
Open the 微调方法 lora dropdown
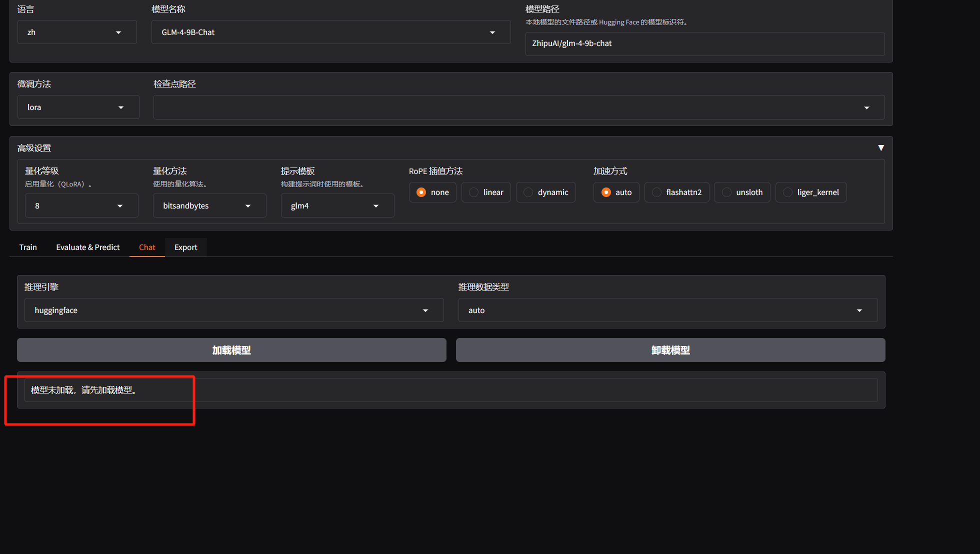(x=78, y=107)
